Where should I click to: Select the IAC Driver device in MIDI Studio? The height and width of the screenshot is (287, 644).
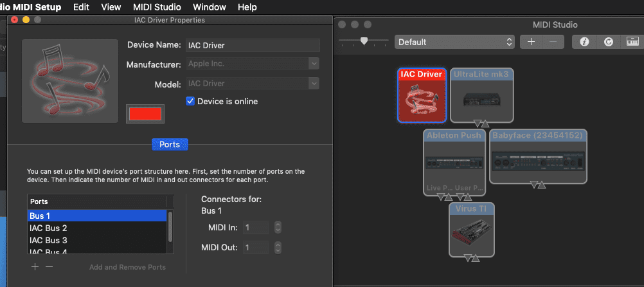click(x=422, y=95)
